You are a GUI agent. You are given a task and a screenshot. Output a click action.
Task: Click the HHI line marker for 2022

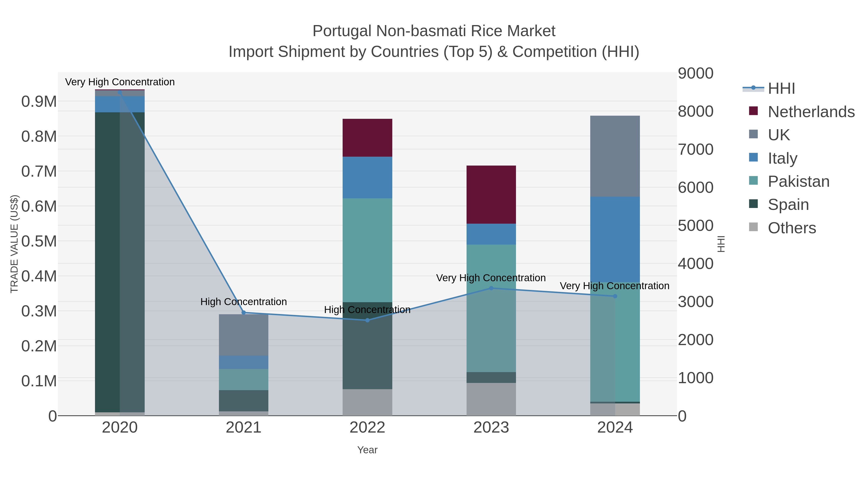pyautogui.click(x=367, y=320)
